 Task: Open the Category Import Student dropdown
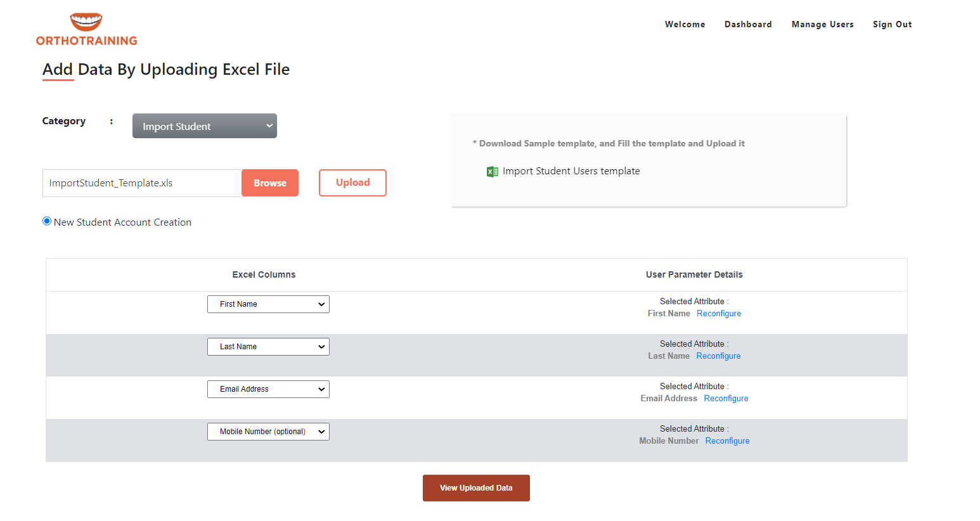(204, 126)
